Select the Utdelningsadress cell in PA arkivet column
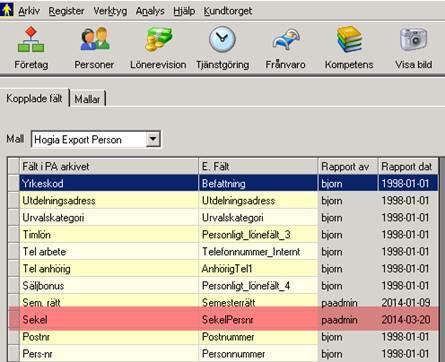 point(109,201)
